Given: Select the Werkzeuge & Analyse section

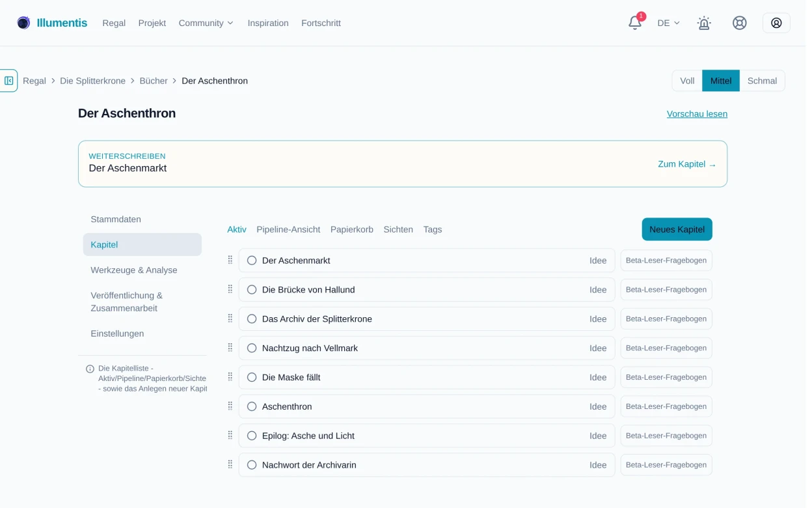Looking at the screenshot, I should pyautogui.click(x=142, y=270).
